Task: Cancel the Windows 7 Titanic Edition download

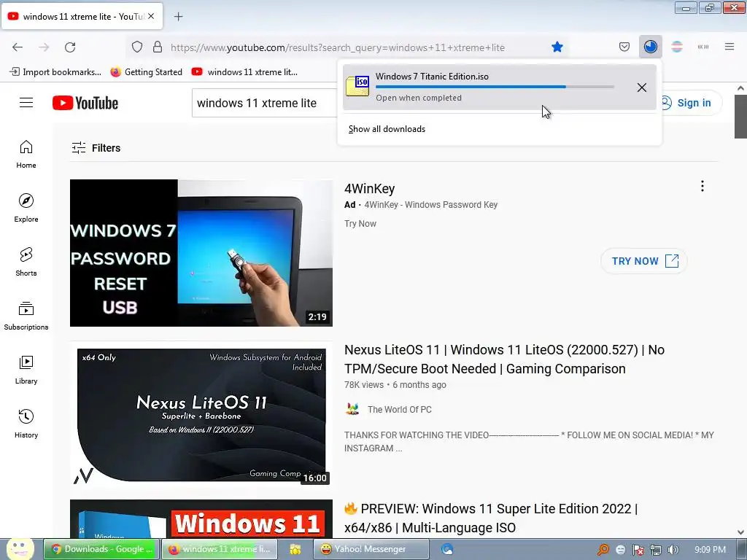Action: click(642, 87)
